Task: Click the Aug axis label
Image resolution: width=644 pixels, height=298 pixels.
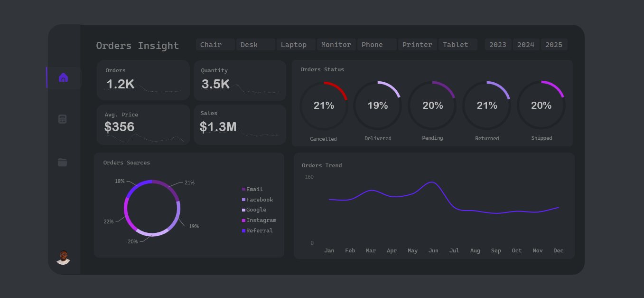Action: tap(475, 250)
